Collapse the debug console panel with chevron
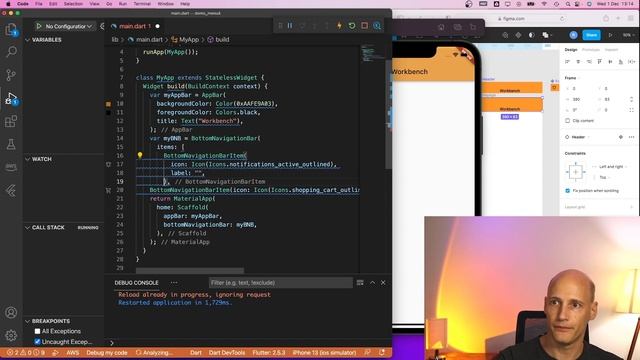This screenshot has height=360, width=640. tap(372, 282)
